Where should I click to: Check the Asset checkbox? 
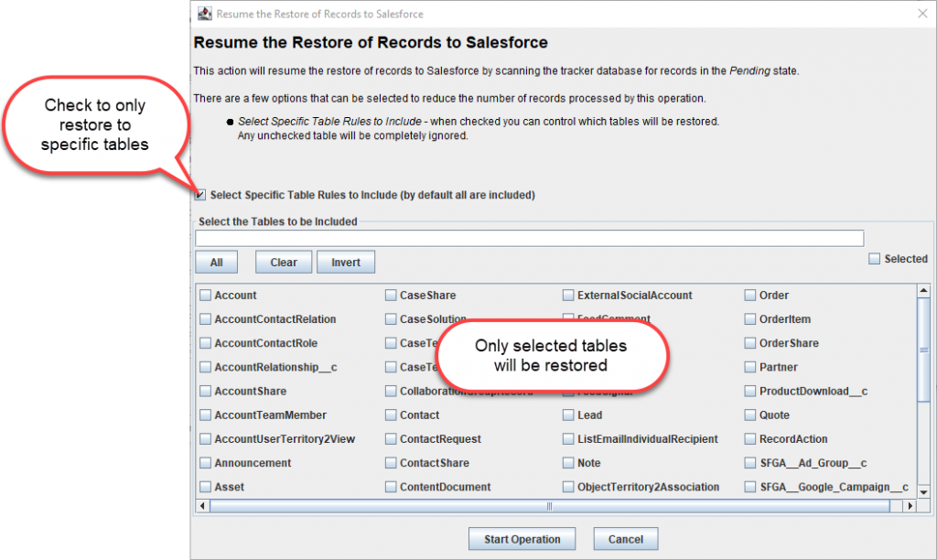click(206, 487)
